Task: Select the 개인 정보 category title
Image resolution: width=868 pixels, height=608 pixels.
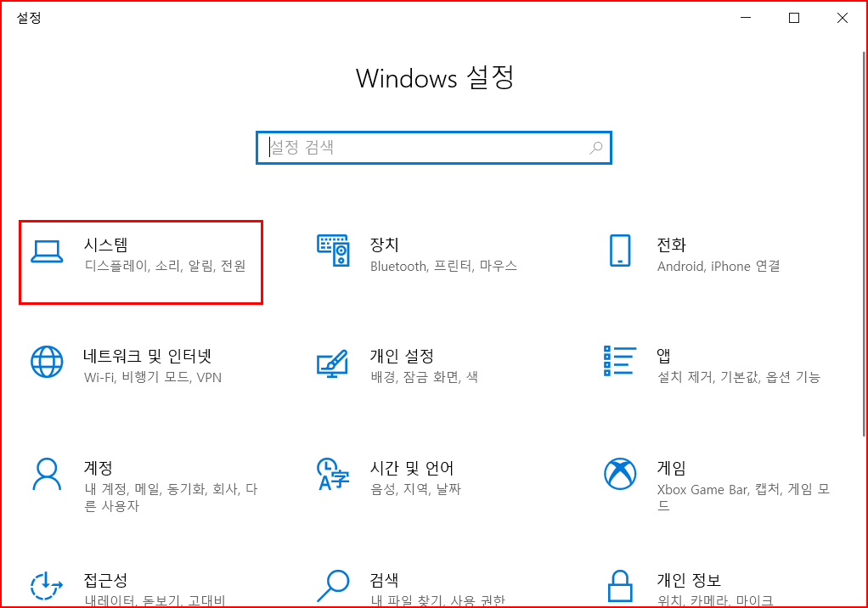Action: pos(689,580)
